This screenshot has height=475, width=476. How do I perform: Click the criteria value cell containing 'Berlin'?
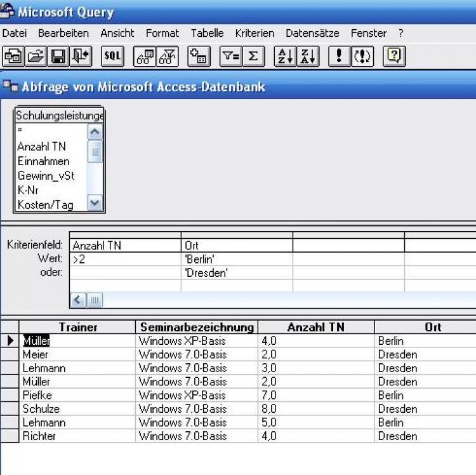[x=236, y=259]
